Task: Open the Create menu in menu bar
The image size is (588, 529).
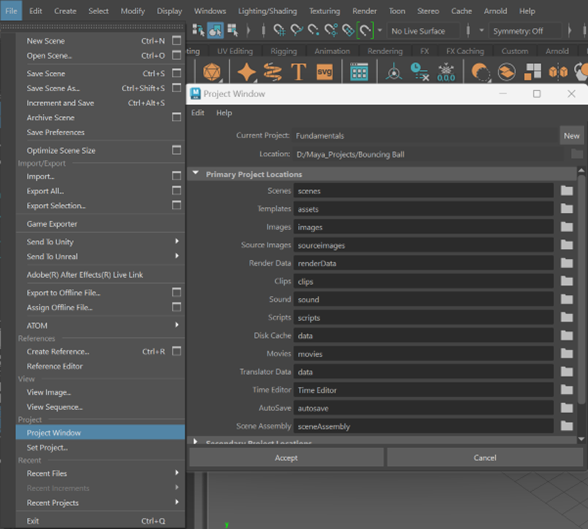Action: (65, 11)
